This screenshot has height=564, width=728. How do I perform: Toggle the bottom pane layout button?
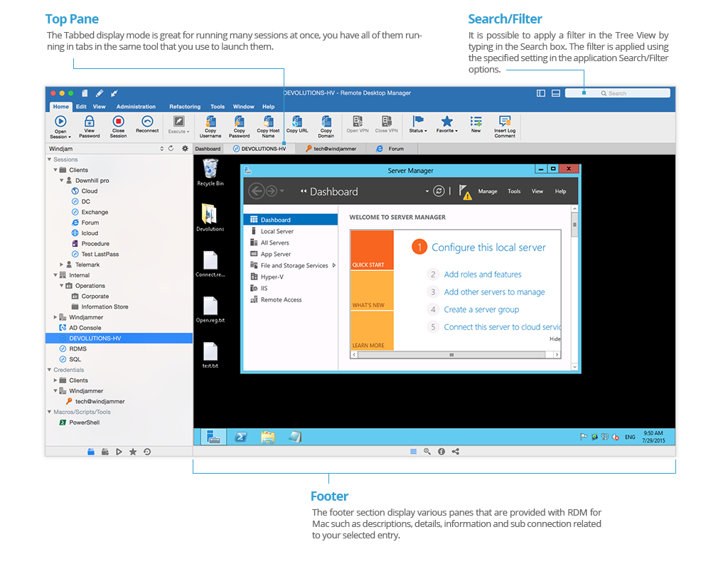(556, 93)
